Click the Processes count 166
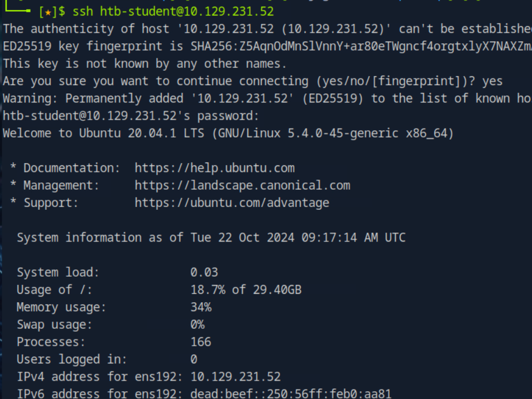 (x=201, y=342)
